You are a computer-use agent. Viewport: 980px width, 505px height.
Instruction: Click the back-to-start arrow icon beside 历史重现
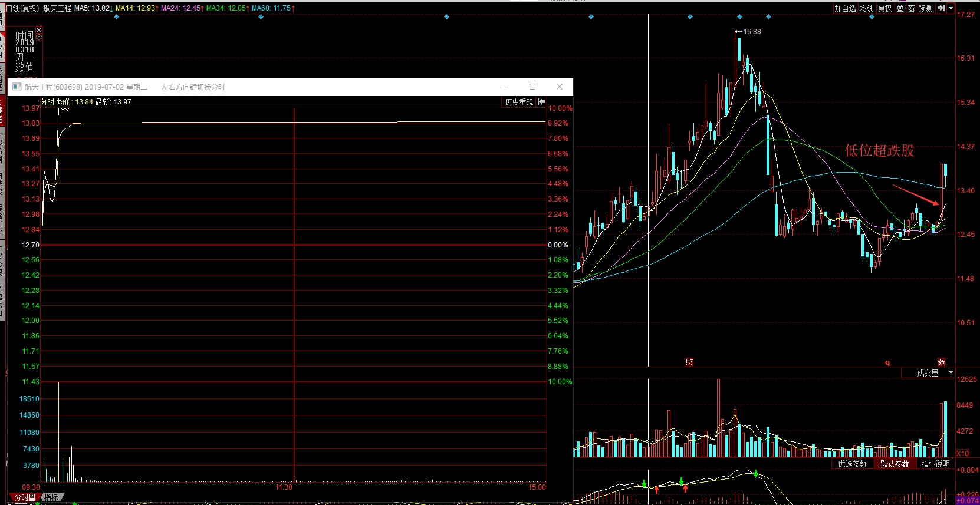point(541,102)
